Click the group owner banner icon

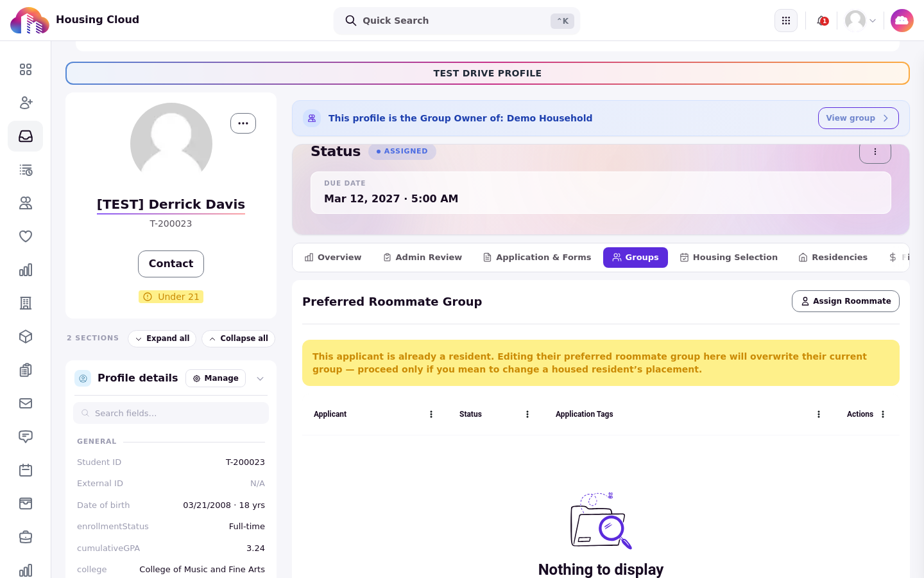click(312, 118)
